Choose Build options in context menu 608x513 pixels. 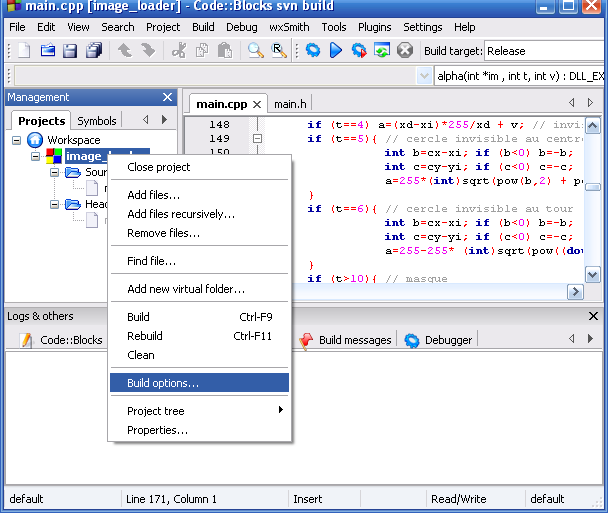[199, 383]
